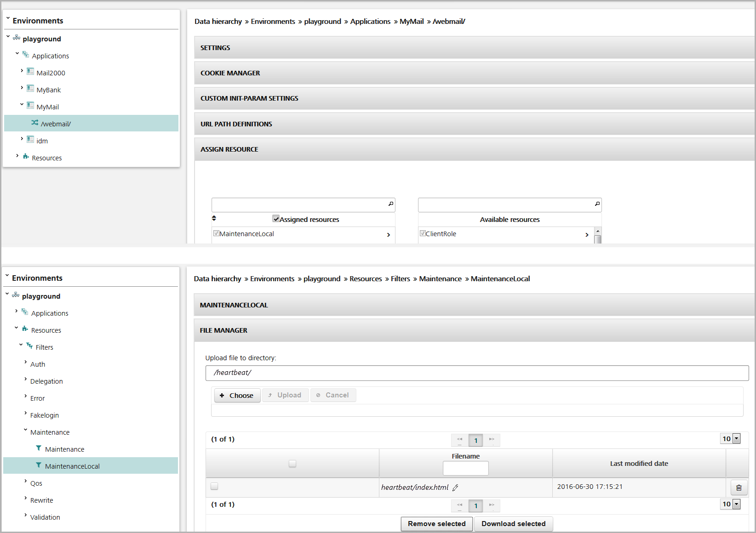The image size is (756, 533).
Task: Click the search icon in Available resources filter
Action: pos(597,204)
